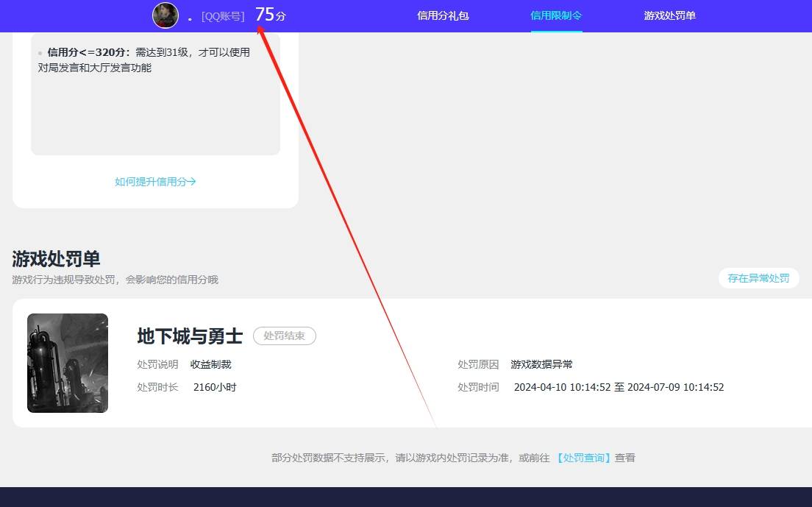
Task: Open the 地下城与勇士 game thumbnail
Action: (x=67, y=363)
